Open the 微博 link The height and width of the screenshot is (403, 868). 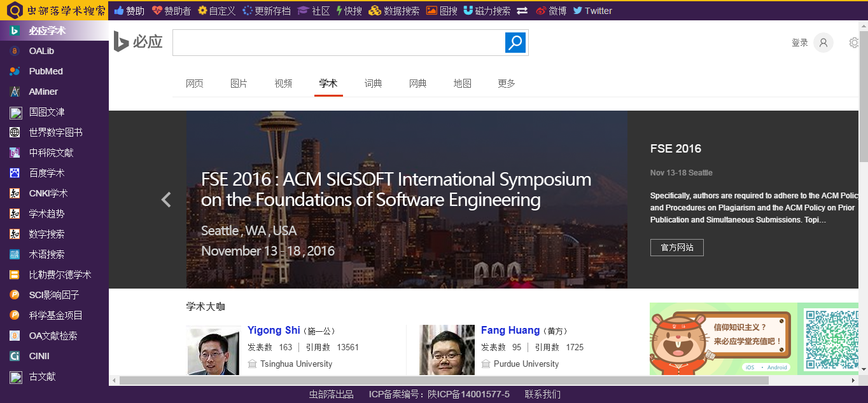(551, 11)
